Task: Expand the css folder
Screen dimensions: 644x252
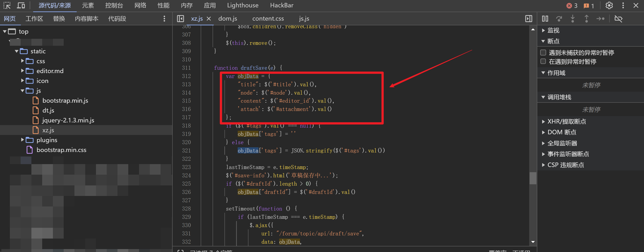Action: tap(22, 61)
